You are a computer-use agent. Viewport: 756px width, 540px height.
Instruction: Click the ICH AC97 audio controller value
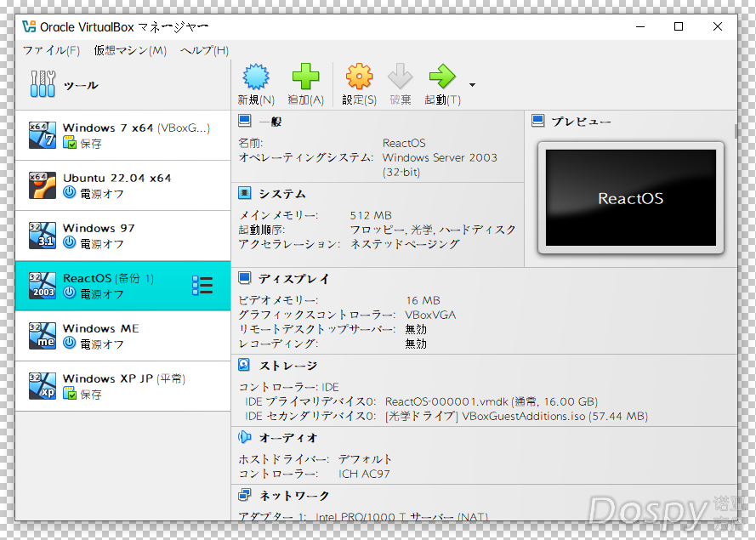pos(364,474)
